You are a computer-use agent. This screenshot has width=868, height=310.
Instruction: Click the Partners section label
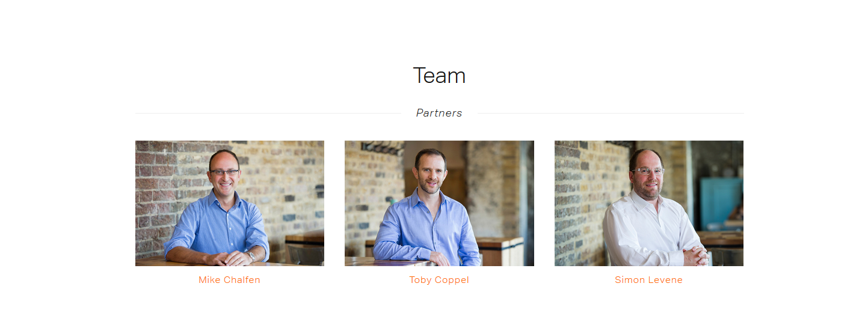[439, 113]
